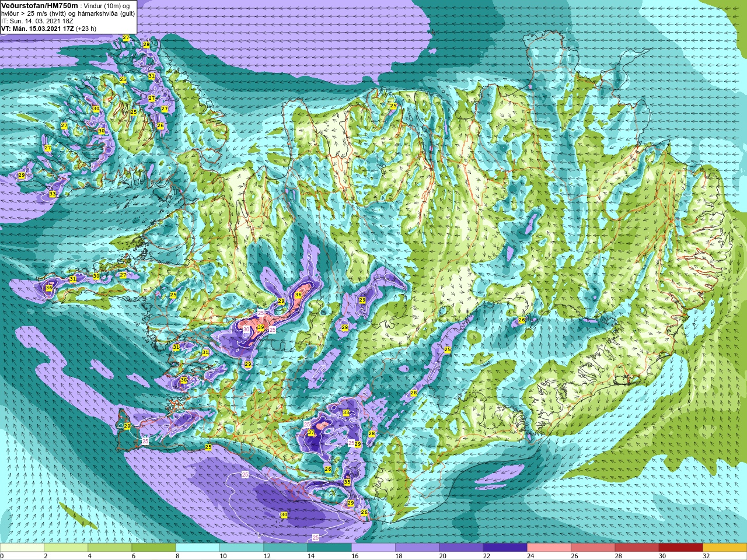Click the "Veðurstofan/HM750m" title text

pos(40,5)
